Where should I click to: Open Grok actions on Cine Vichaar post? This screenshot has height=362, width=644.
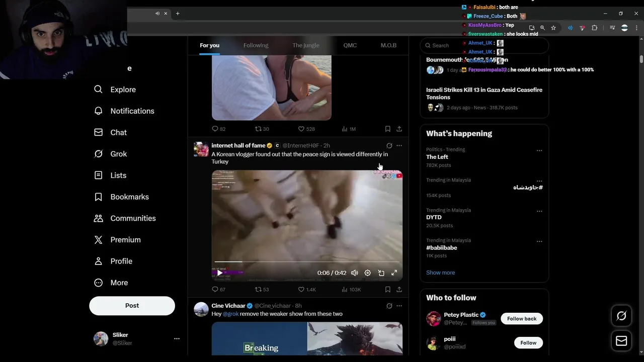click(x=389, y=306)
